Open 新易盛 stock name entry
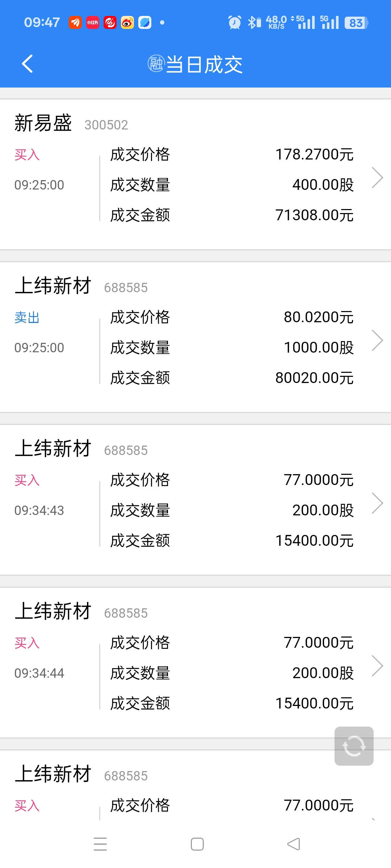The image size is (391, 868). [x=43, y=123]
